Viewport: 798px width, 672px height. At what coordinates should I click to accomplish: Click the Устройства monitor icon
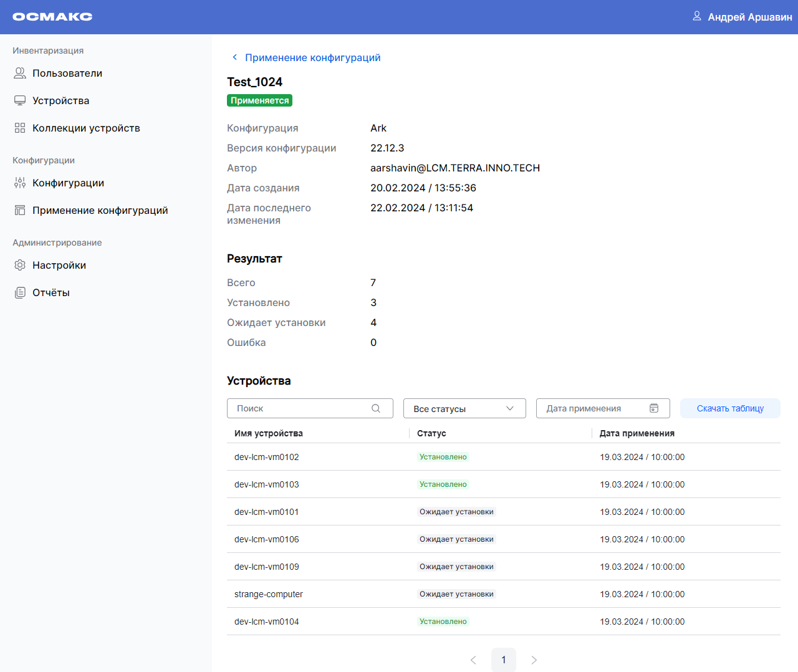[x=20, y=101]
